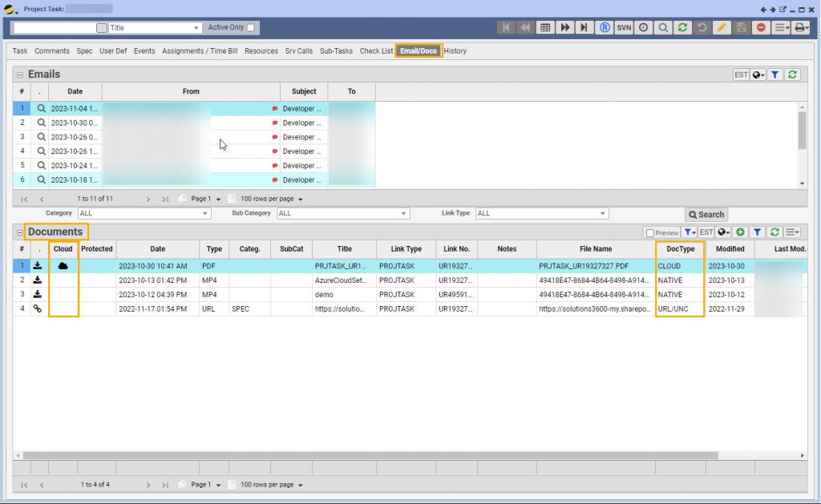Collapse the Emails section

(20, 75)
